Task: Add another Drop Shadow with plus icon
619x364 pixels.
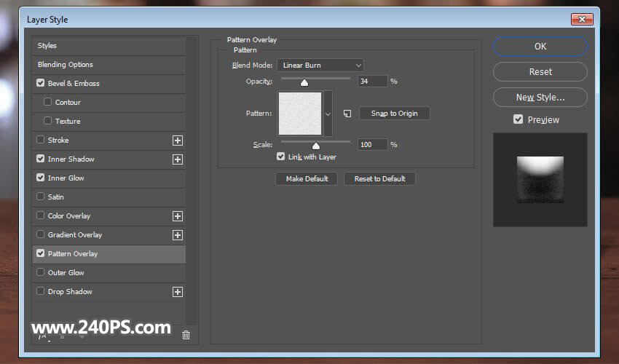Action: point(178,292)
